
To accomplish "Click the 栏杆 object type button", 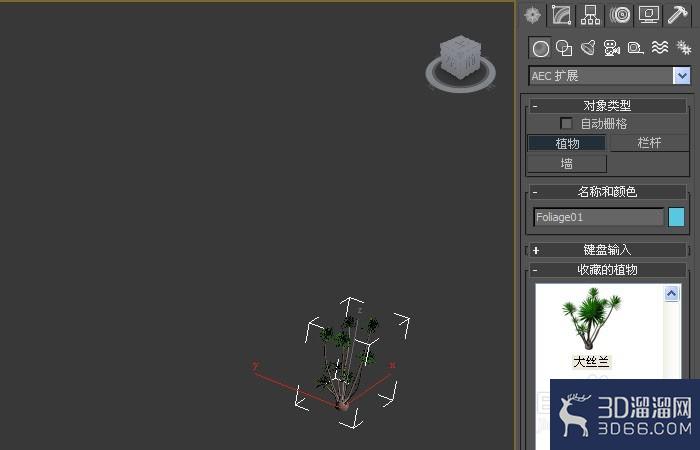I will [649, 143].
